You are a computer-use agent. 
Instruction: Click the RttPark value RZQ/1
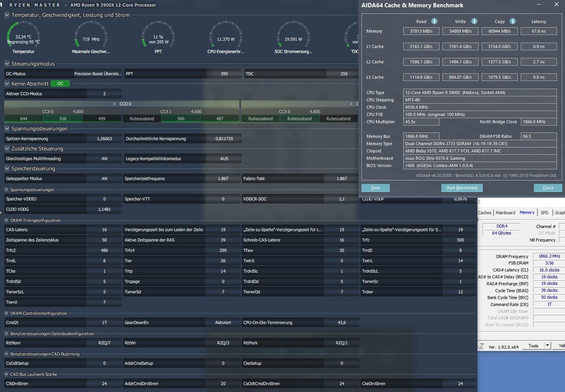point(342,343)
